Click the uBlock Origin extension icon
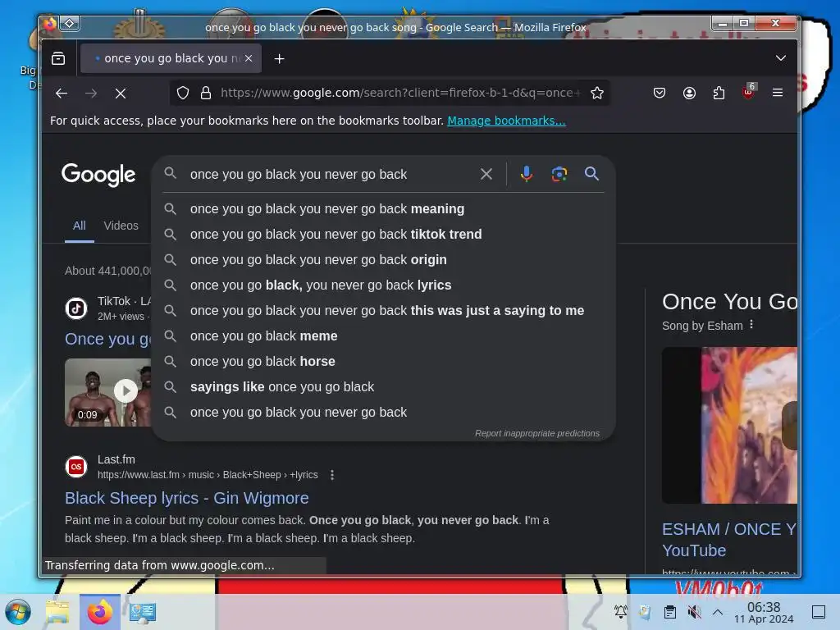Viewport: 840px width, 630px height. click(748, 92)
